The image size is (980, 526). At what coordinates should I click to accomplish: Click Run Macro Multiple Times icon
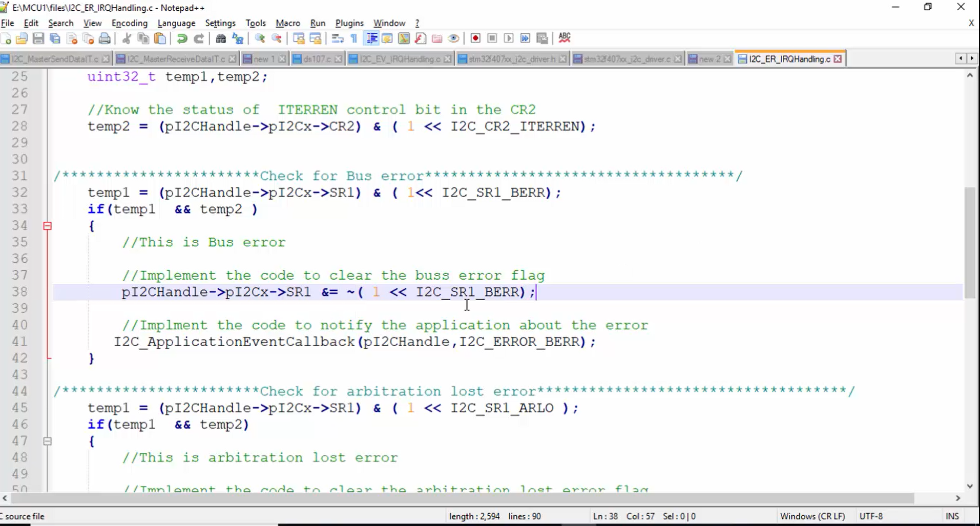coord(526,38)
